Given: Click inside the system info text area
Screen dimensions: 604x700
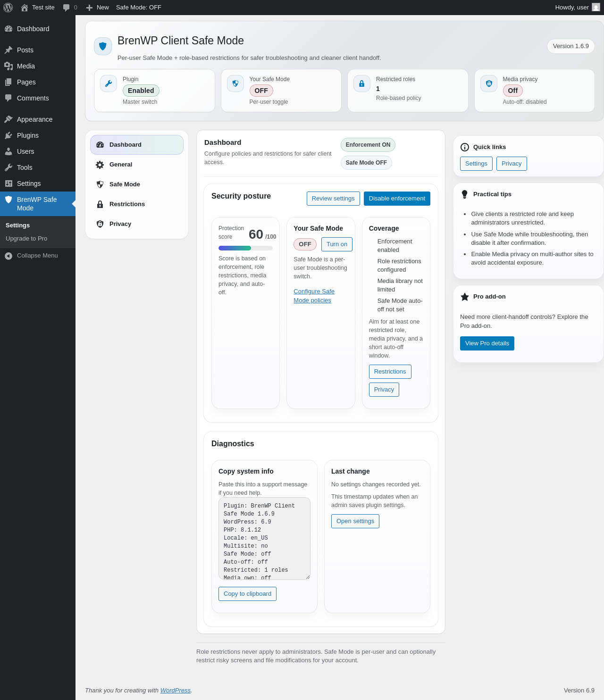Looking at the screenshot, I should (x=264, y=538).
